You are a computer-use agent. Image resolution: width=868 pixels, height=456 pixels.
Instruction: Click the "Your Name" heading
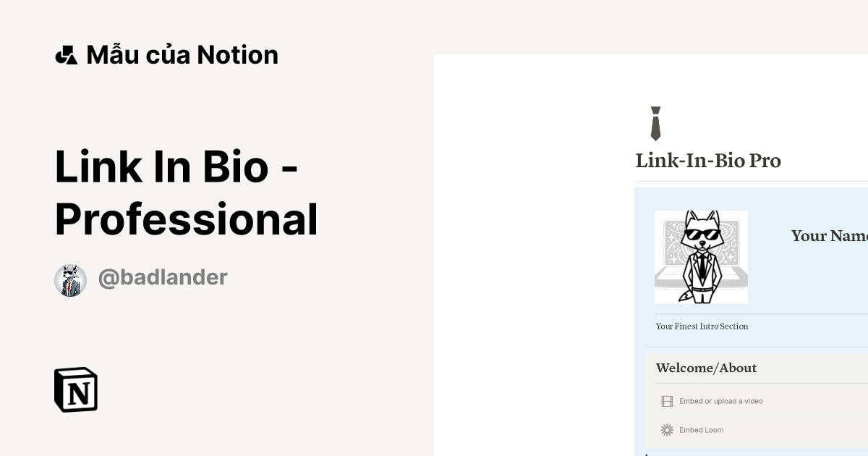[x=829, y=235]
